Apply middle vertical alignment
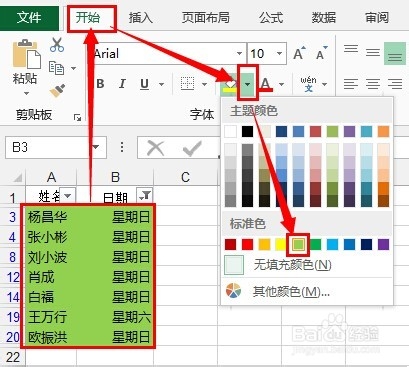Screen dimensions: 409x367 click(x=373, y=52)
